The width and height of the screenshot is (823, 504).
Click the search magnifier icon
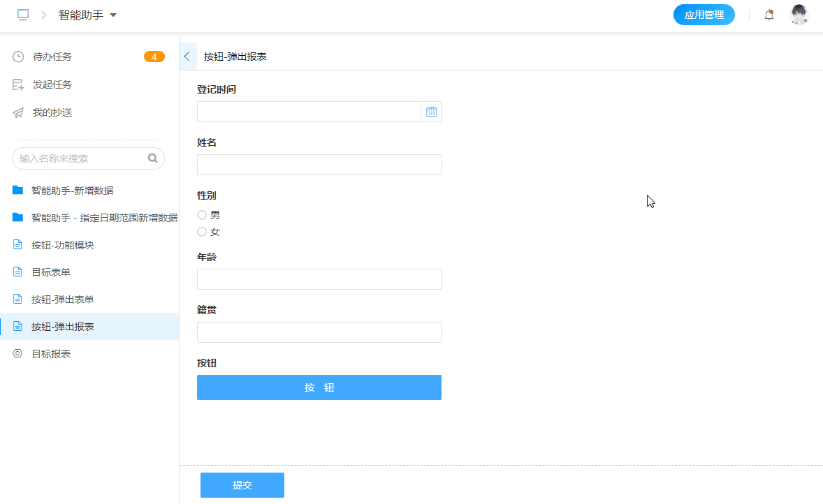pos(152,158)
